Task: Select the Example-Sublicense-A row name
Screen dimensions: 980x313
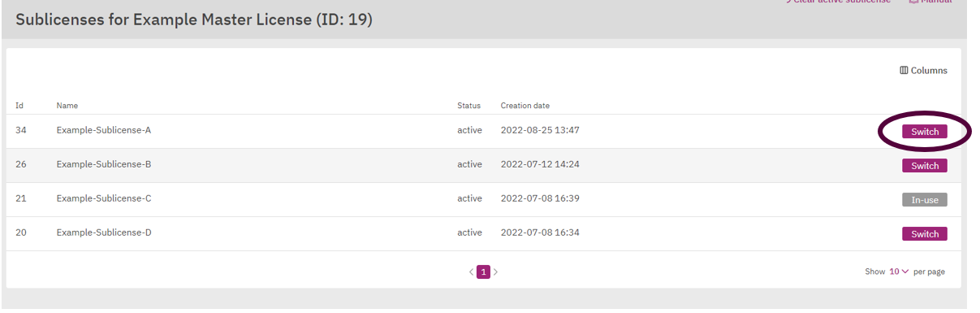Action: tap(104, 130)
